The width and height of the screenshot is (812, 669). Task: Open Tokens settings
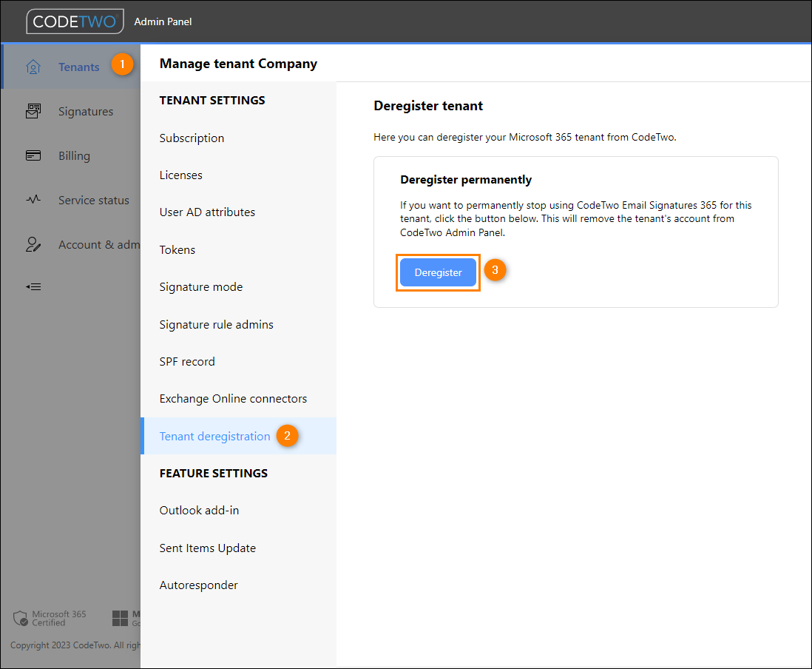tap(238, 250)
